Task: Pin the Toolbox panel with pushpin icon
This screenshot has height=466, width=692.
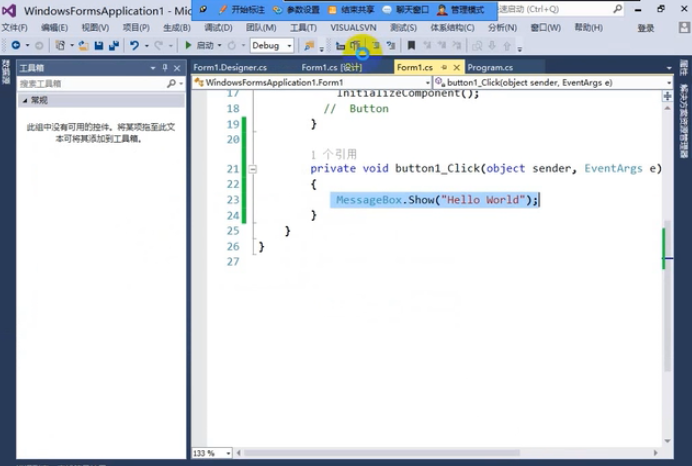Action: pyautogui.click(x=165, y=68)
